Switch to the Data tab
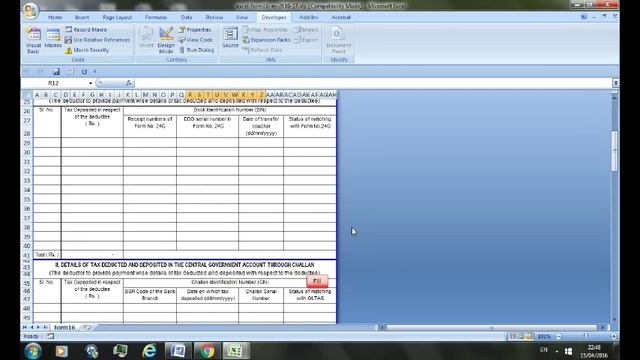 point(187,18)
